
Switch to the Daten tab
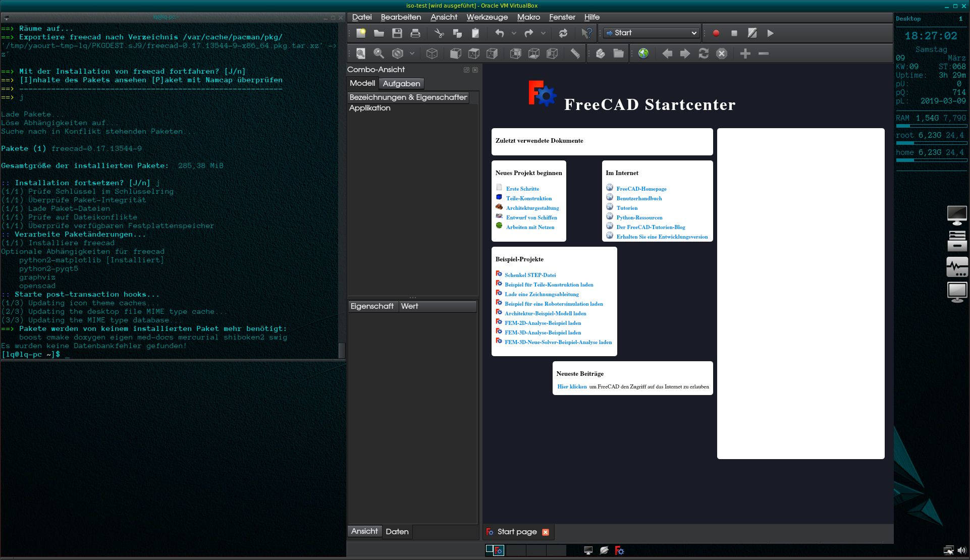point(397,532)
